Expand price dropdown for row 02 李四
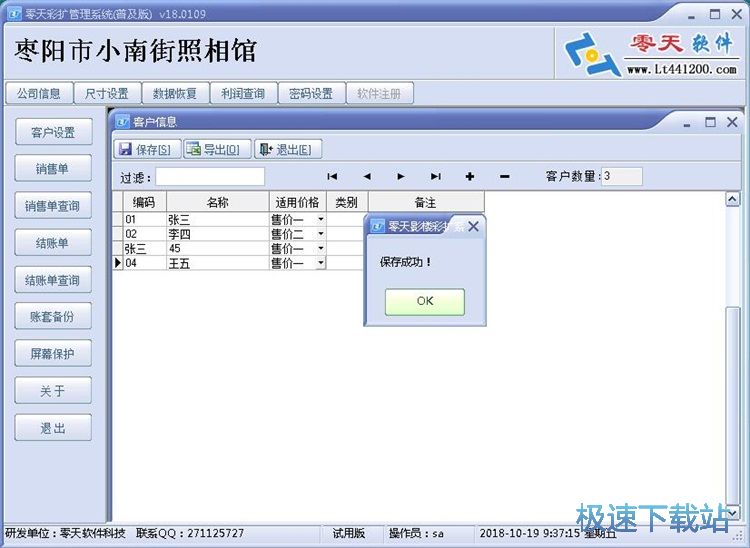Viewport: 750px width, 548px height. (321, 234)
